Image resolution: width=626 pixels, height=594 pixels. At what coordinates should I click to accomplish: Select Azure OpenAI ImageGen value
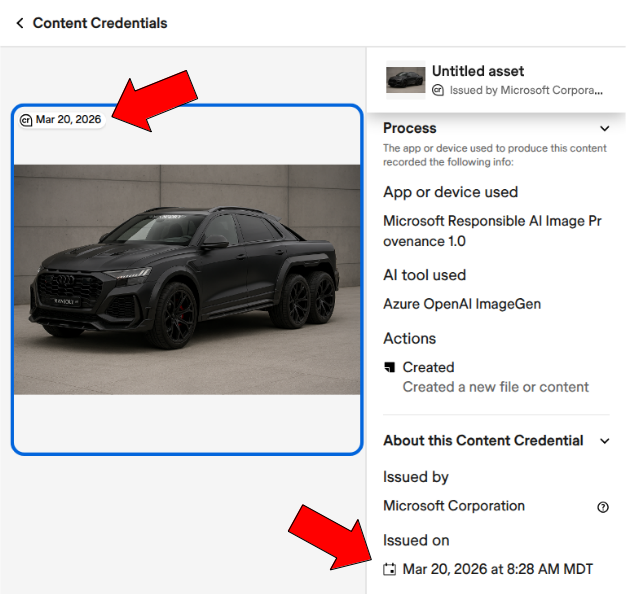click(x=462, y=304)
